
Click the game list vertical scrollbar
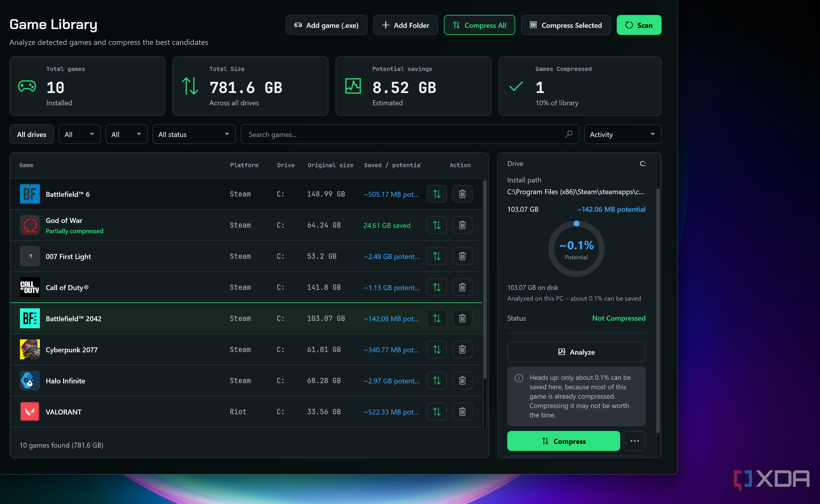click(485, 279)
